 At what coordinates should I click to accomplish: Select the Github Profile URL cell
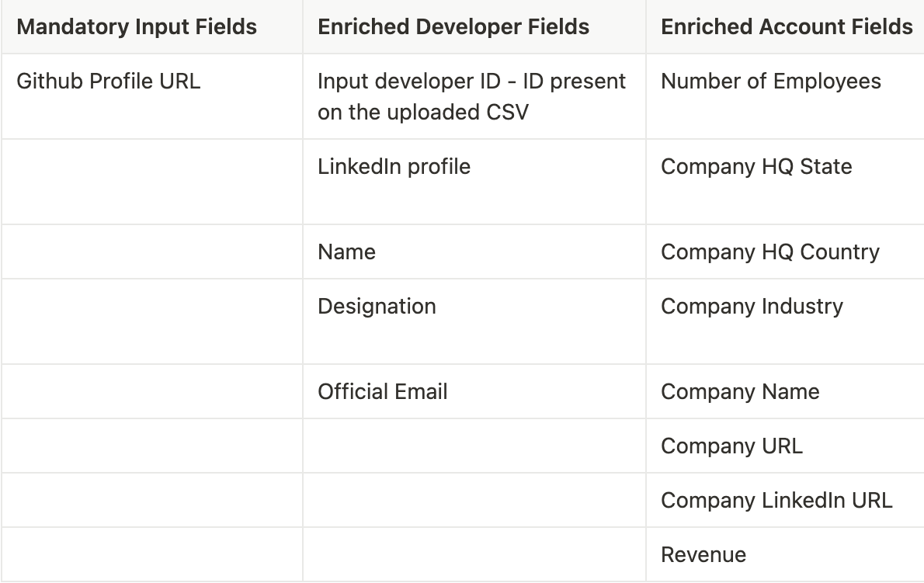[109, 82]
